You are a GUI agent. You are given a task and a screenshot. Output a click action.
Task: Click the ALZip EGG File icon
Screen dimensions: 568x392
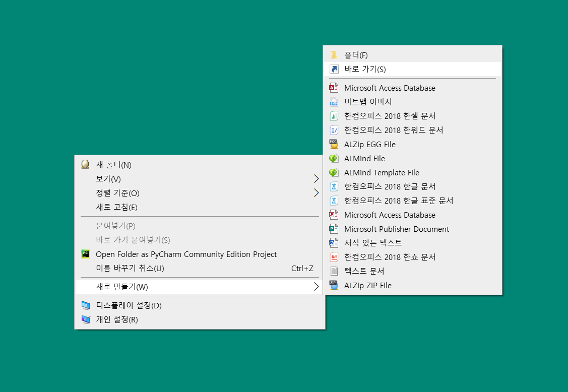click(x=334, y=144)
